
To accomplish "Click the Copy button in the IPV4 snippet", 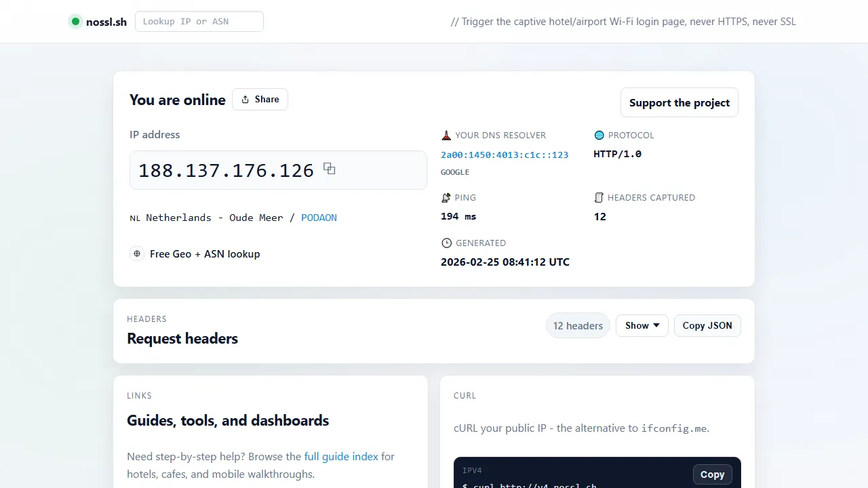I will click(712, 474).
